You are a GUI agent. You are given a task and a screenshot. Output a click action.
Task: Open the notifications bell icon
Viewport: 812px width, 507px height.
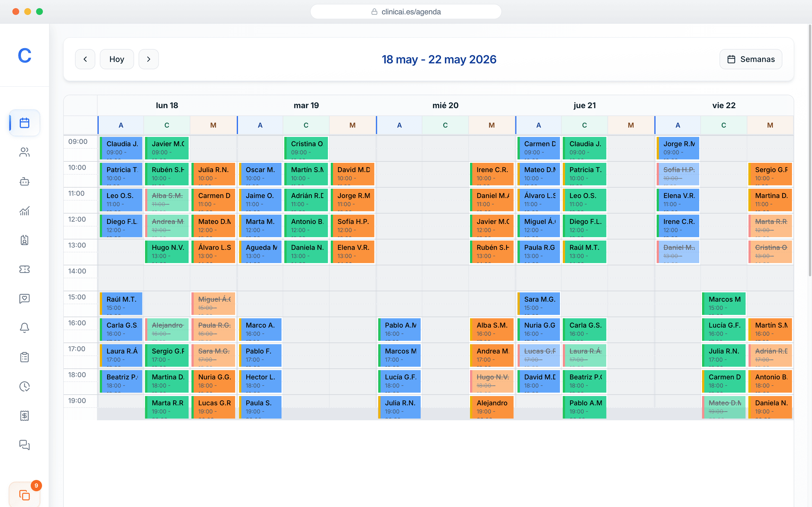pyautogui.click(x=25, y=328)
